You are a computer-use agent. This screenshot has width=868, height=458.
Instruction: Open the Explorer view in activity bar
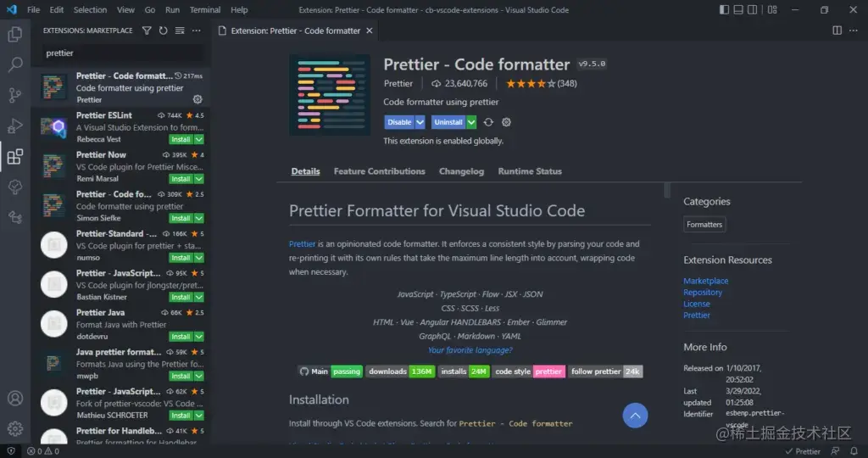point(15,34)
